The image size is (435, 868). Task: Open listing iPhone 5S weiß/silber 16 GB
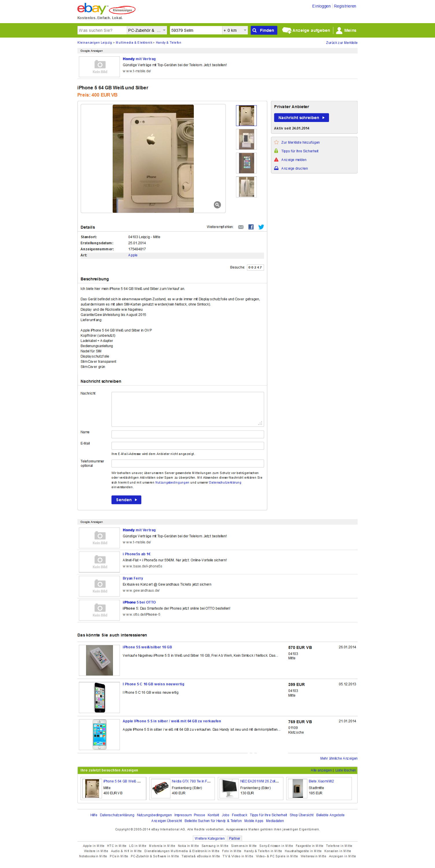coord(147,647)
